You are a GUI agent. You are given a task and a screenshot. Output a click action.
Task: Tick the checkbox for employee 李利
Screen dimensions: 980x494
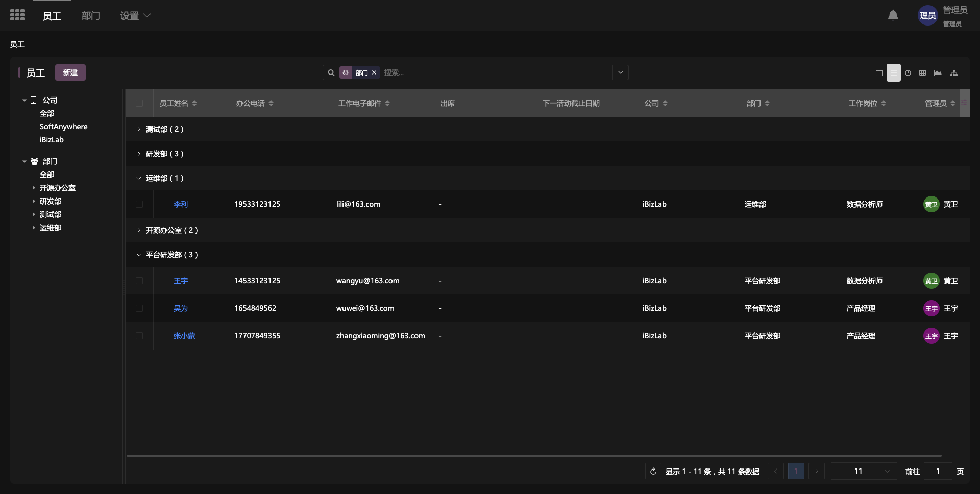pyautogui.click(x=139, y=204)
